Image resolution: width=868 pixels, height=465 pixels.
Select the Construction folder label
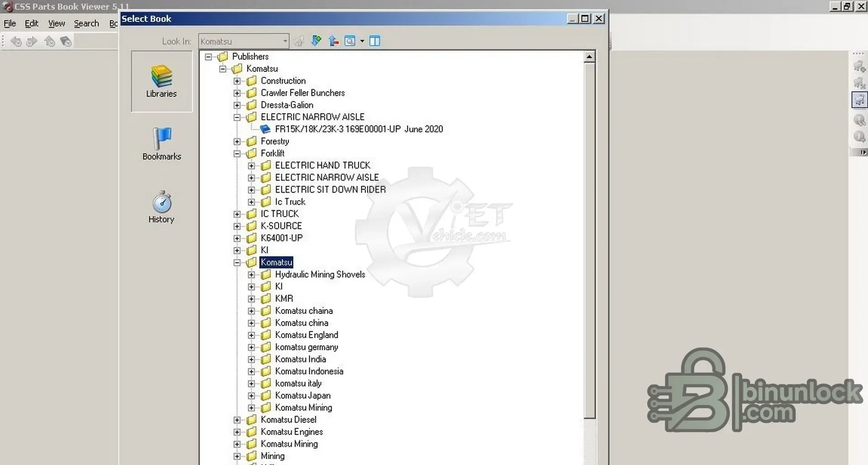pyautogui.click(x=283, y=81)
